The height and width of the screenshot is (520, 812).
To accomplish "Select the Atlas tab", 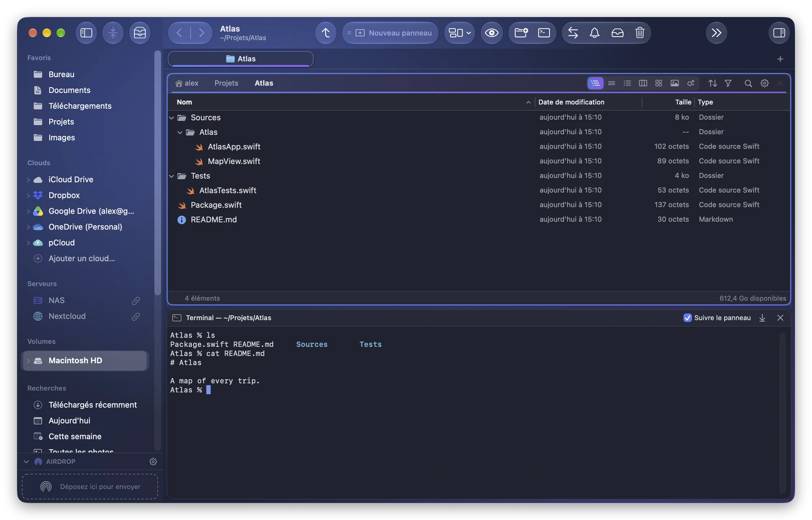I will [241, 59].
